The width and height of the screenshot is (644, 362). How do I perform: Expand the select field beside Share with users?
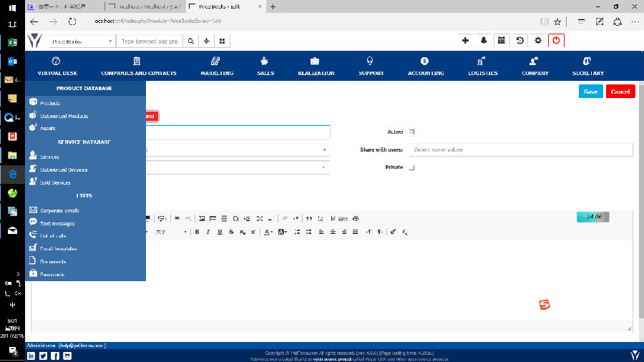click(x=238, y=150)
